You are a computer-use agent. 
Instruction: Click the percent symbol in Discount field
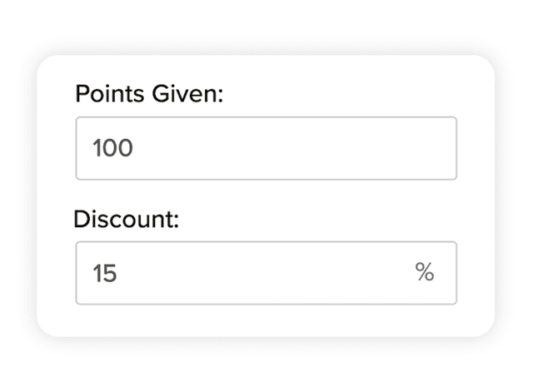(425, 272)
